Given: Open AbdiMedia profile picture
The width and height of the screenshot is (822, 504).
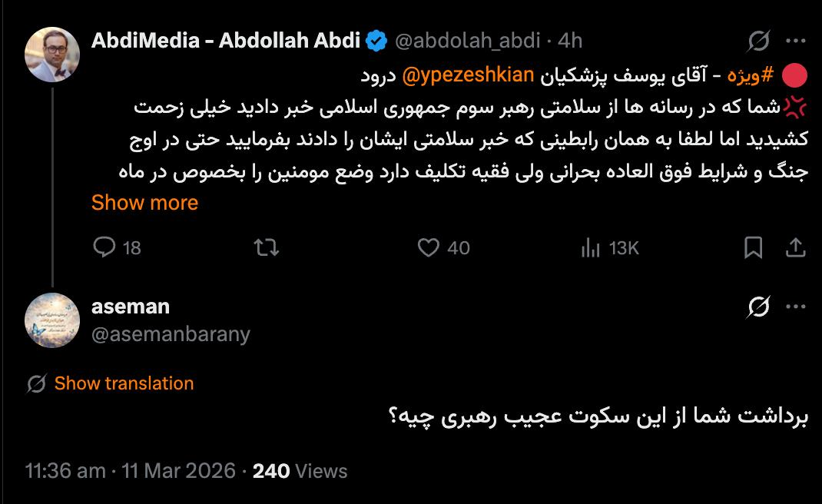Looking at the screenshot, I should [52, 55].
